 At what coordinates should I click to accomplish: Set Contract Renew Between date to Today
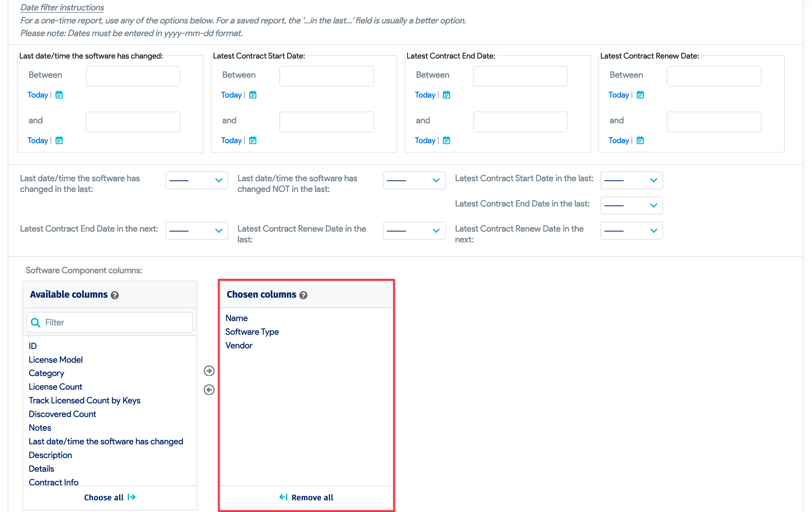coord(618,95)
